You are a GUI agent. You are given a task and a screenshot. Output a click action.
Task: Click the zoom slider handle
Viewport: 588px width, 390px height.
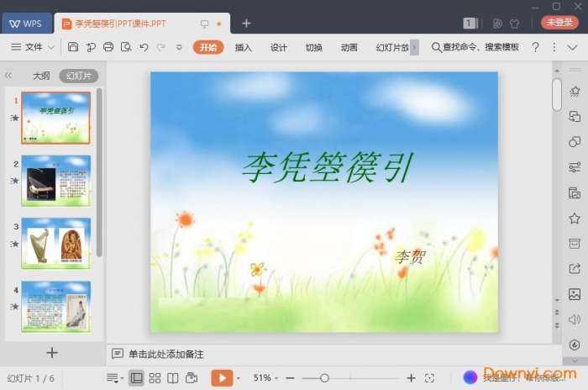325,378
